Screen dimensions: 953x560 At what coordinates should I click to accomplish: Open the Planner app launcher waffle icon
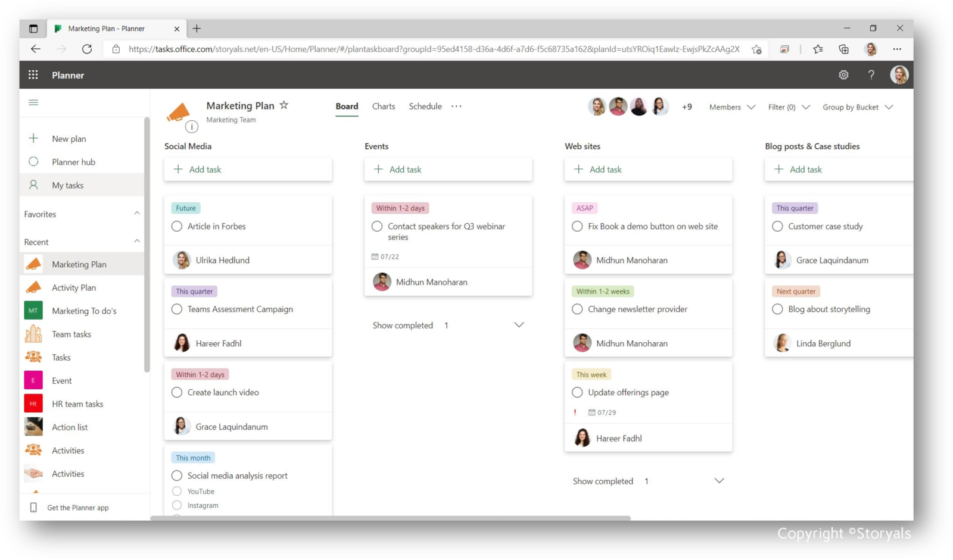point(33,74)
